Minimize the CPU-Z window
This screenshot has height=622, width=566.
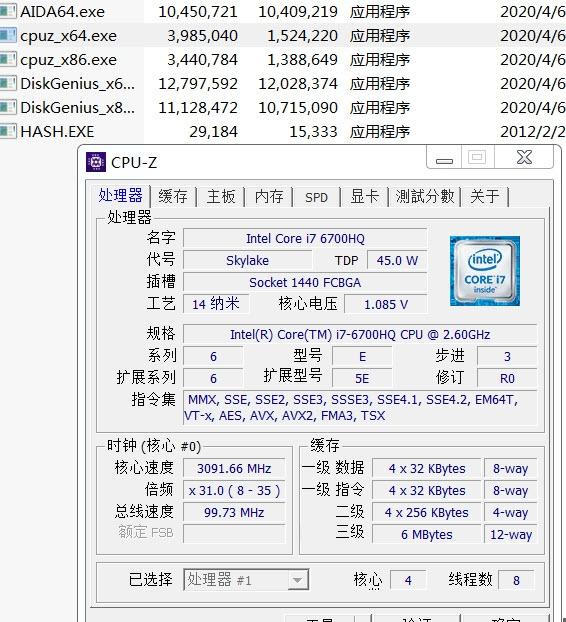tap(444, 158)
